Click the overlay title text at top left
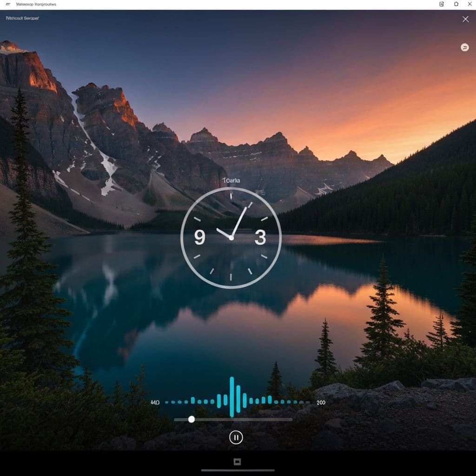476x476 pixels. [22, 18]
